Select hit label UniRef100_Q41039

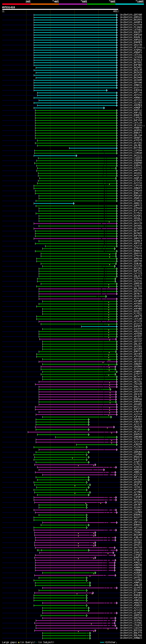(x=131, y=223)
